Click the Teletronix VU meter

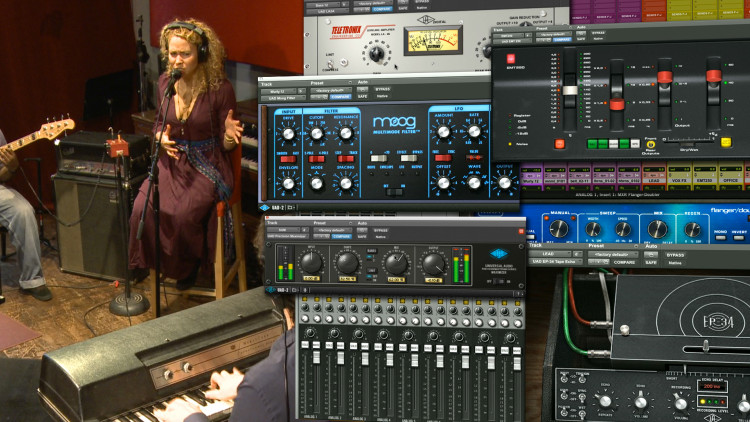(x=433, y=41)
